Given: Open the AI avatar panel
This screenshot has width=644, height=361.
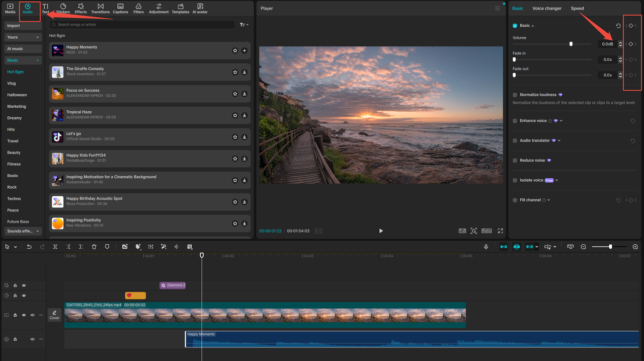Looking at the screenshot, I should 200,8.
